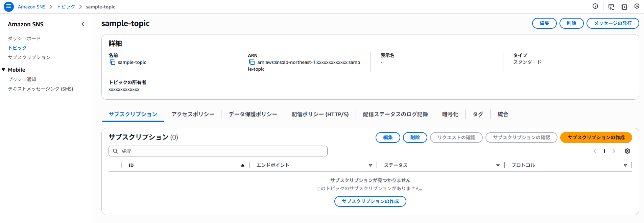644x223 pixels.
Task: Go to previous page of subscriptions
Action: (x=595, y=151)
